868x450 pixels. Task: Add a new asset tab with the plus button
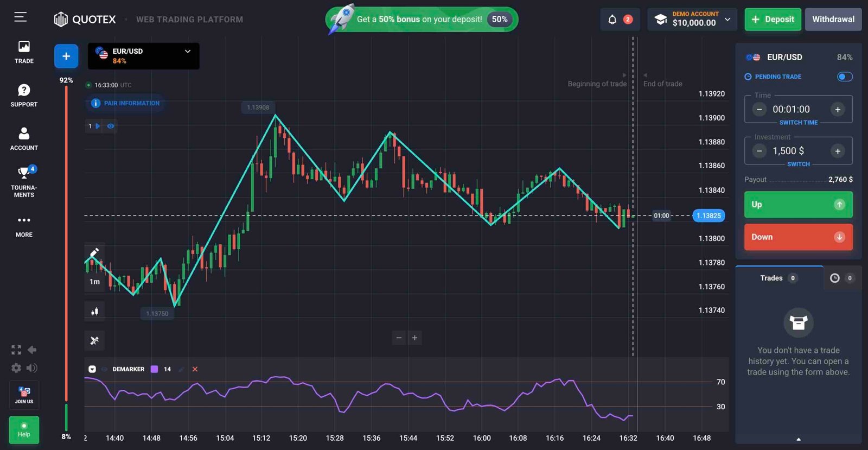click(66, 56)
